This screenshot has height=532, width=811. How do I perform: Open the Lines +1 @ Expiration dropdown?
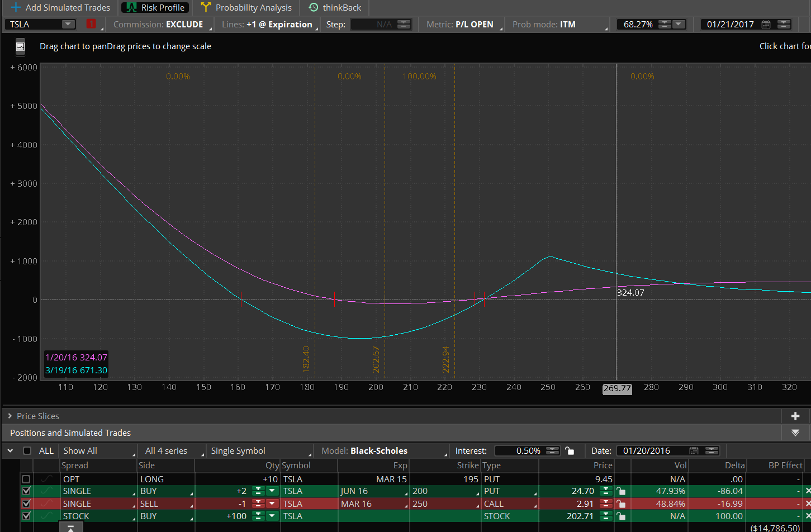point(269,25)
